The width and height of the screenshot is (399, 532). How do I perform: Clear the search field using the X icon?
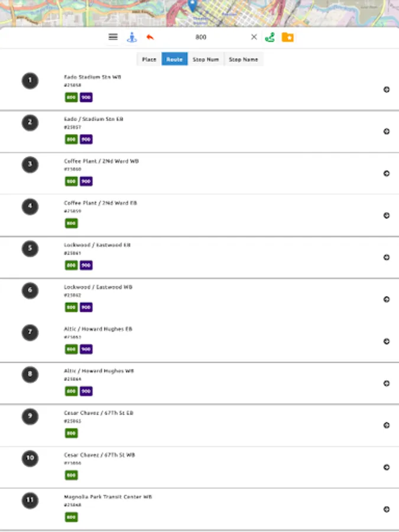point(254,37)
